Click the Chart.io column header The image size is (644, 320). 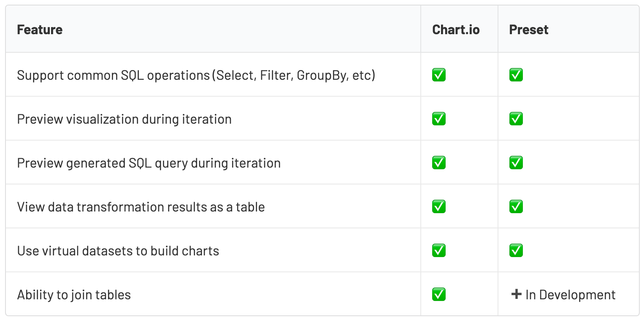456,30
